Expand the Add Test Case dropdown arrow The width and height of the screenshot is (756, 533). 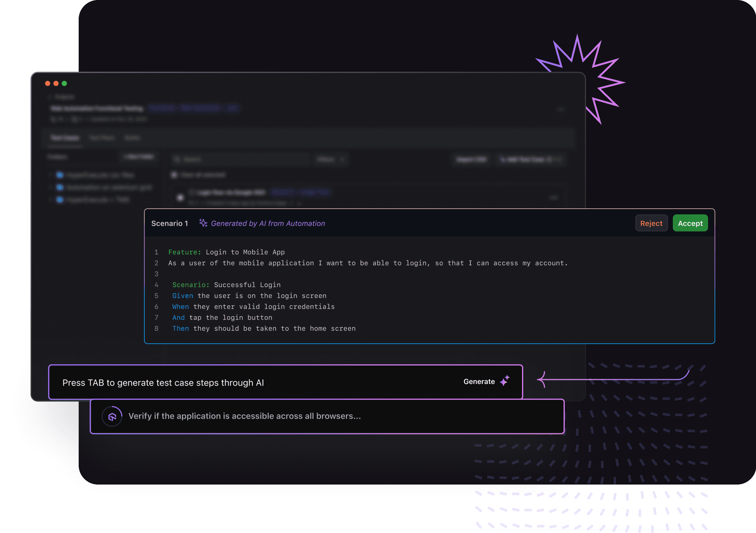click(559, 159)
